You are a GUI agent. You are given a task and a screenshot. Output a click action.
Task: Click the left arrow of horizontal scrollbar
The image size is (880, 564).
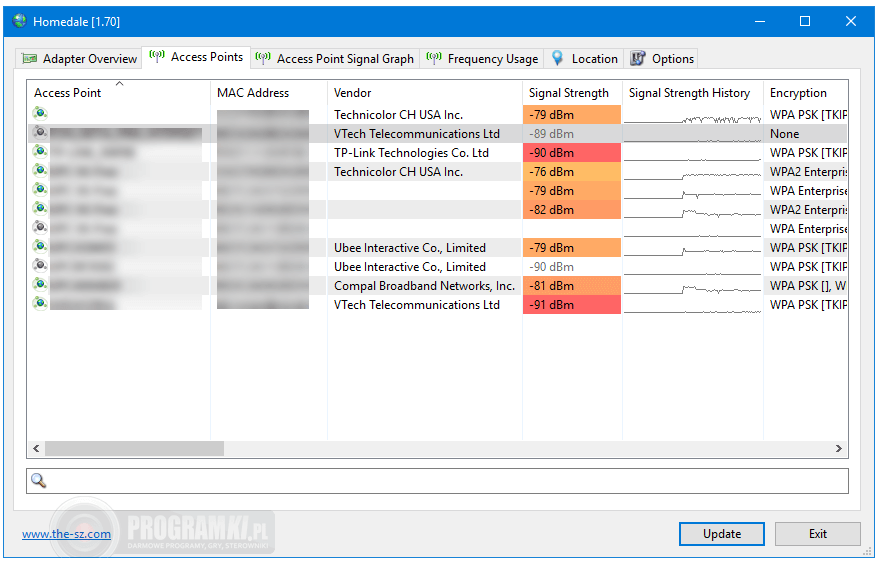pos(36,448)
